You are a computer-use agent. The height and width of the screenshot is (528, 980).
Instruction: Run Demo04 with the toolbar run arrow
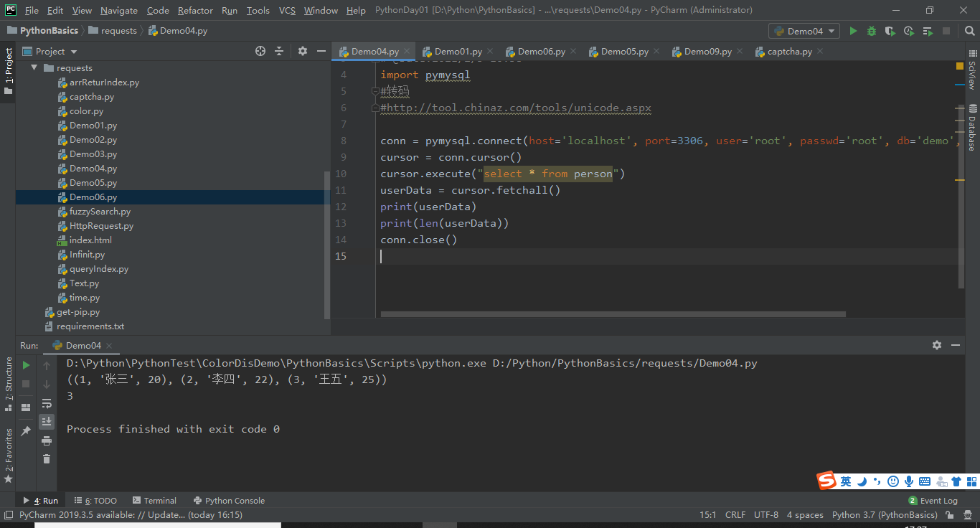853,31
